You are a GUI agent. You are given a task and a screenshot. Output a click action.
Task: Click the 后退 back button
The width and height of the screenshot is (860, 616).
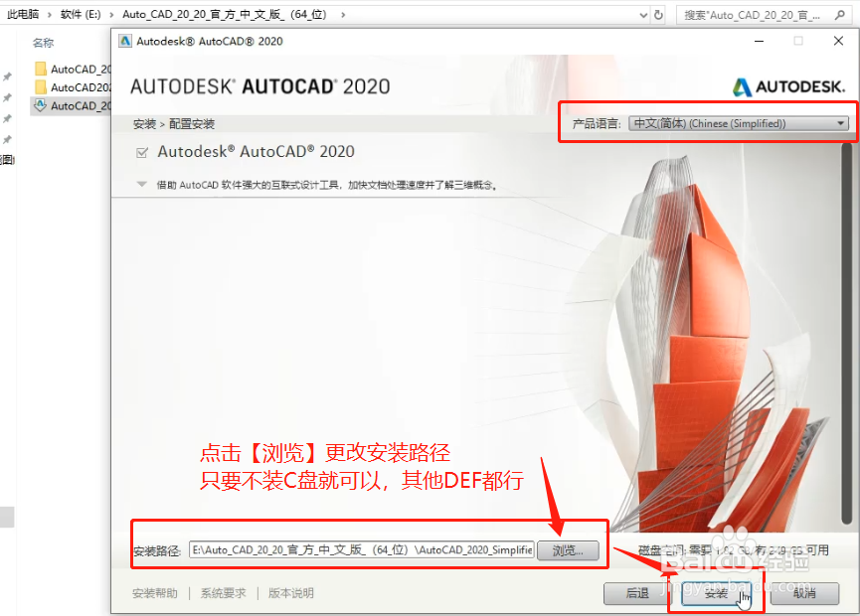[636, 593]
